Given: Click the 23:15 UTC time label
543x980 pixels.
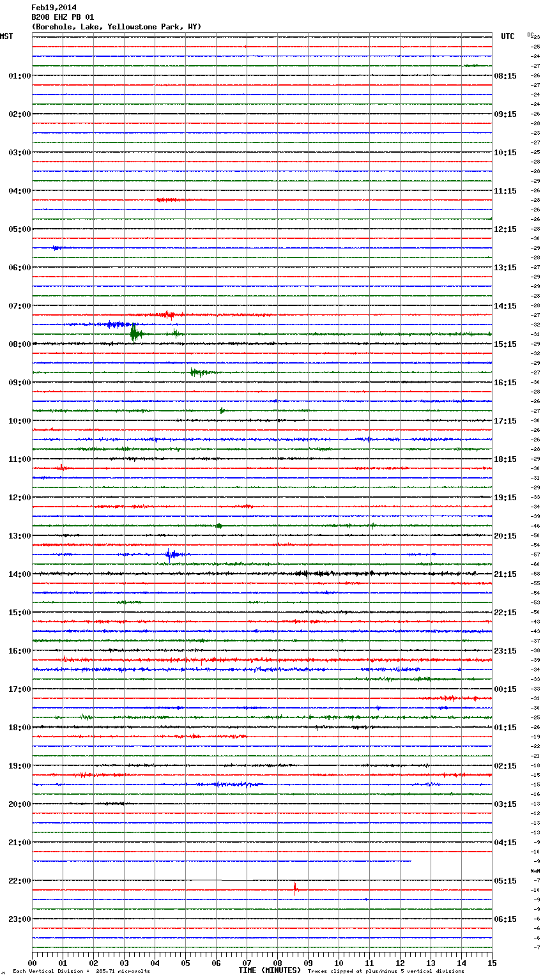Looking at the screenshot, I should tap(505, 651).
